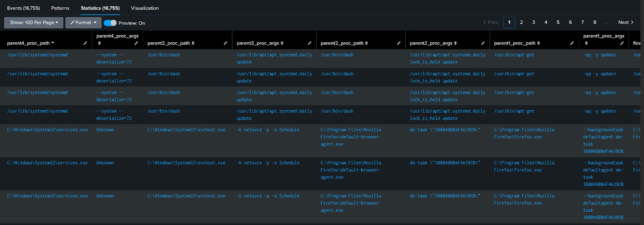Open the Format dropdown menu
Image resolution: width=644 pixels, height=225 pixels.
click(x=83, y=23)
